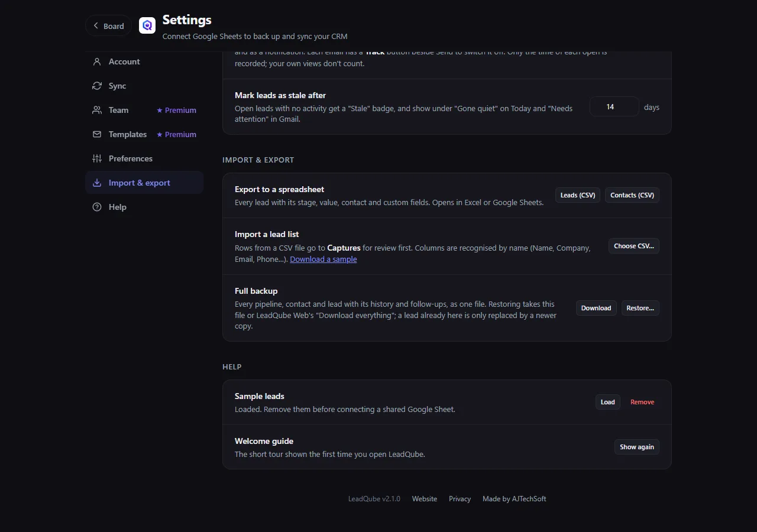This screenshot has height=532, width=757.
Task: Click the Team people icon
Action: pos(97,110)
